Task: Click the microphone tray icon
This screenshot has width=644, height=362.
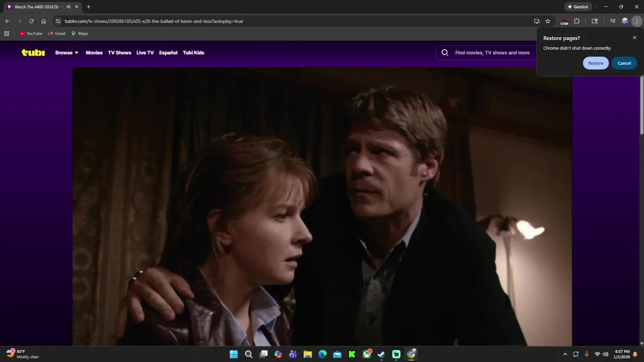Action: [x=587, y=354]
